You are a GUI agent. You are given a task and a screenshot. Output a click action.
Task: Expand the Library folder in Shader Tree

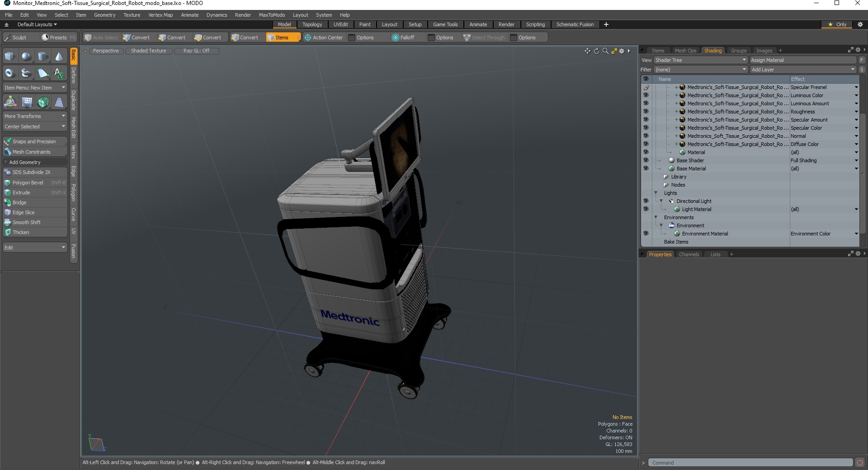[666, 177]
